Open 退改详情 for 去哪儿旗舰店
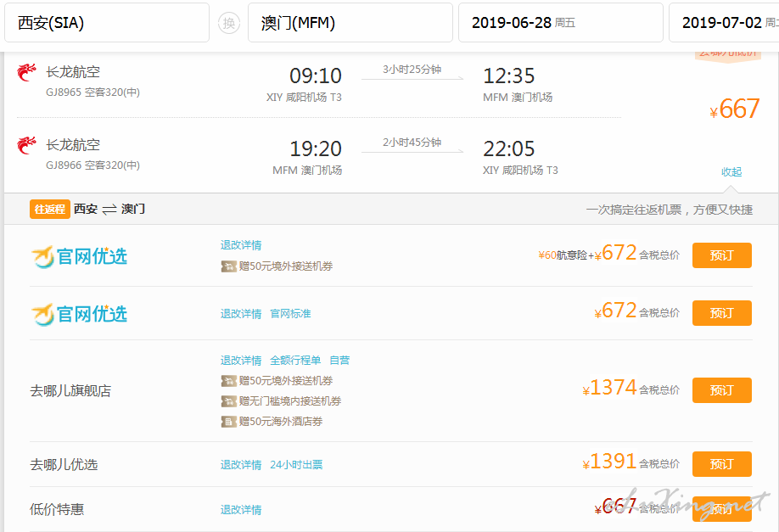779x532 pixels. 241,360
